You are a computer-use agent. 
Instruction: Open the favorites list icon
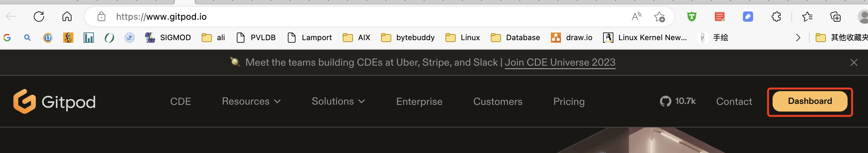[807, 17]
